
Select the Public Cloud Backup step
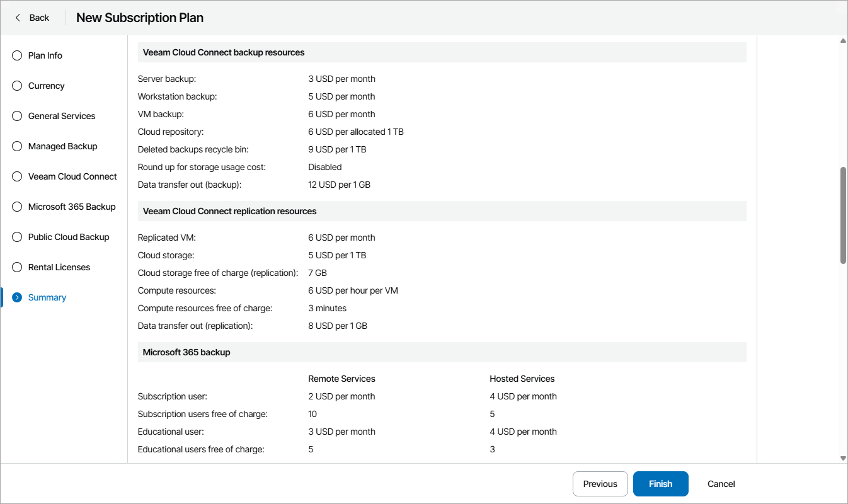pyautogui.click(x=69, y=237)
